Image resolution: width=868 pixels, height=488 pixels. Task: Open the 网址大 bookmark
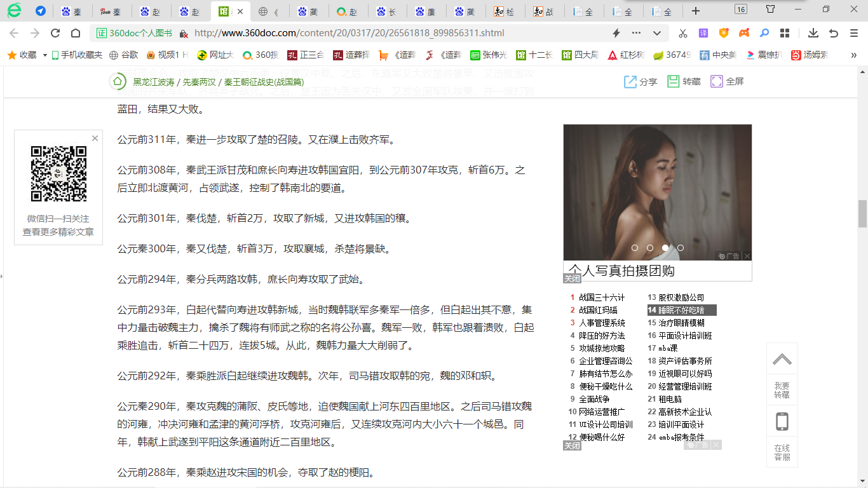(215, 55)
